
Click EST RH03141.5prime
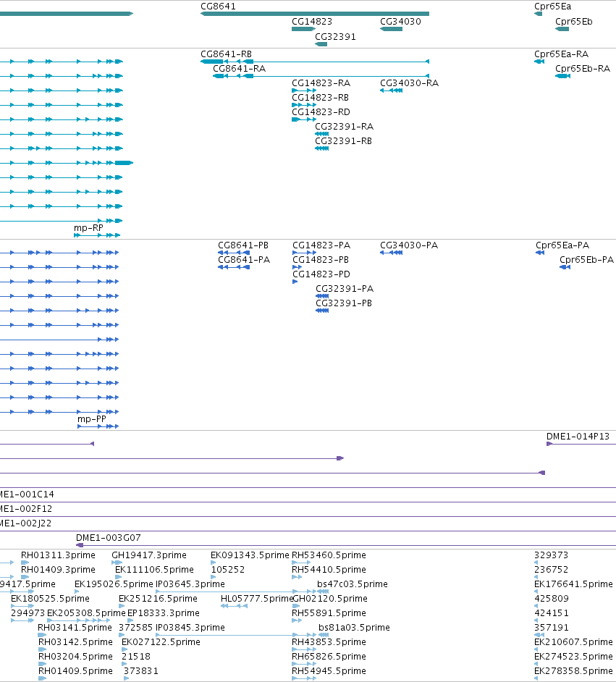75,627
